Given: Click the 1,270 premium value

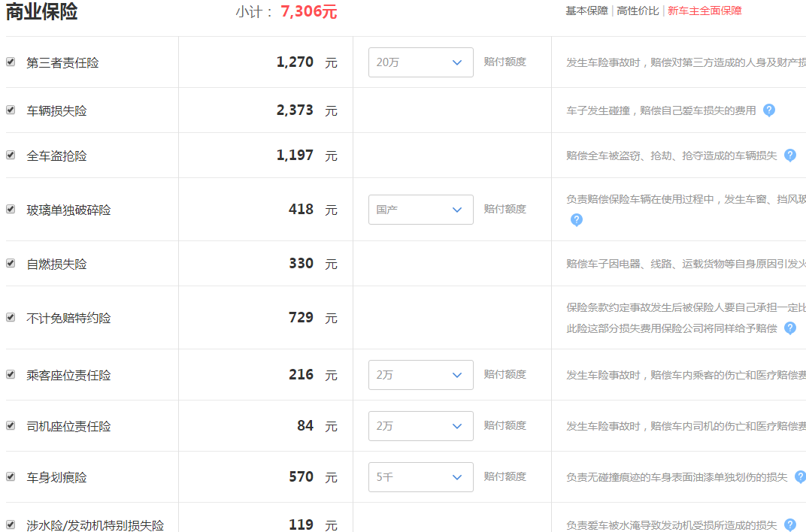Looking at the screenshot, I should 295,62.
